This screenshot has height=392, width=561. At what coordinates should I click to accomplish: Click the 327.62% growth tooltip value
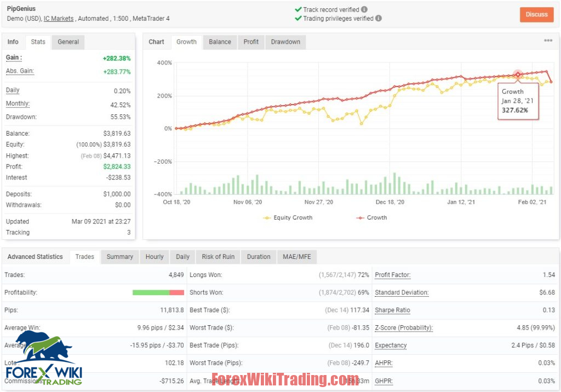point(515,110)
